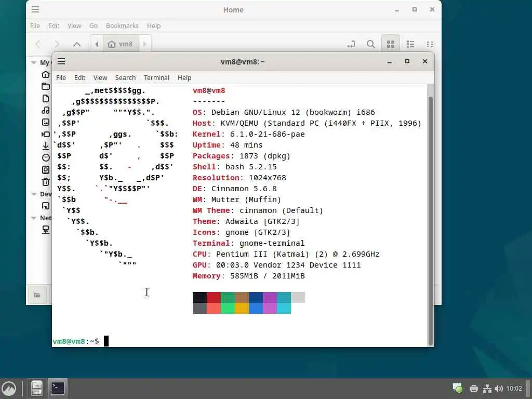Screen dimensions: 532x399
Task: Open the terminal View menu
Action: coord(100,78)
